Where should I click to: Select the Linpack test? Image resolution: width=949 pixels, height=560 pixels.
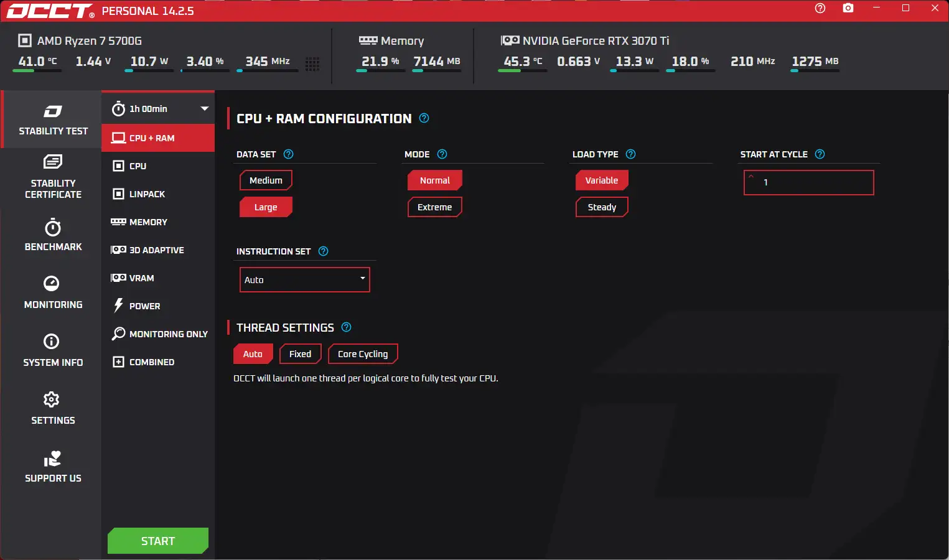147,194
